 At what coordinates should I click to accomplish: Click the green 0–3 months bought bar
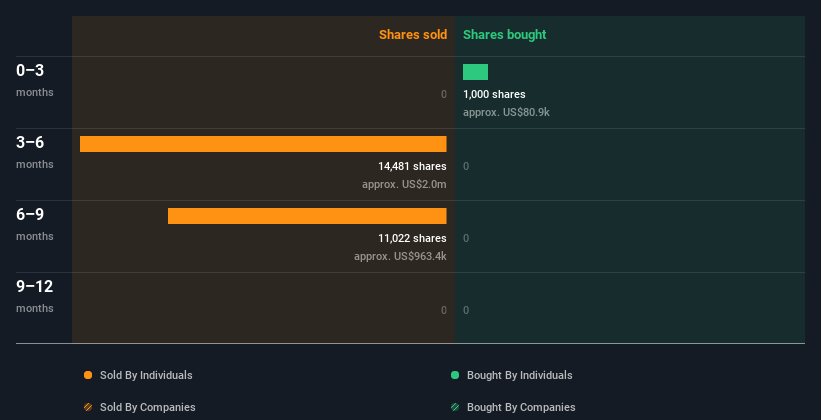click(475, 72)
